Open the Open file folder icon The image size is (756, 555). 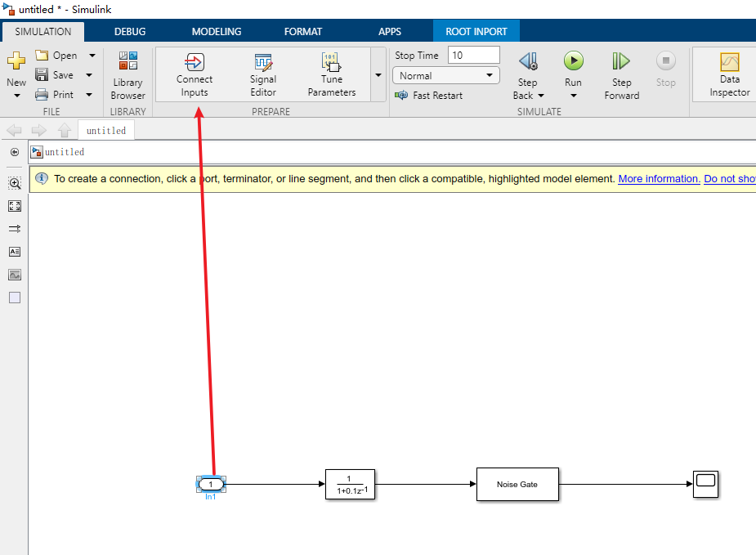tap(42, 55)
